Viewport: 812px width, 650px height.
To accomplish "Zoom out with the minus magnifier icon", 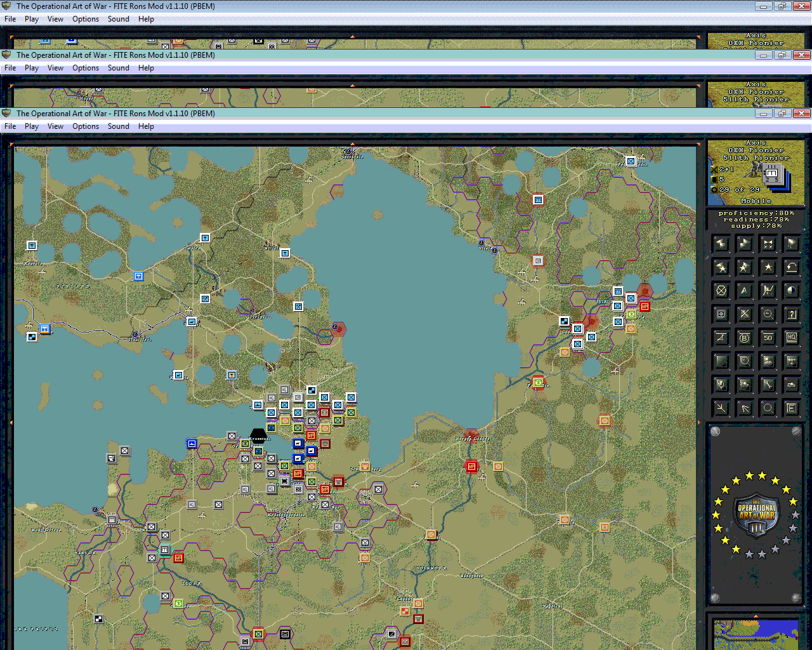I will pyautogui.click(x=768, y=314).
